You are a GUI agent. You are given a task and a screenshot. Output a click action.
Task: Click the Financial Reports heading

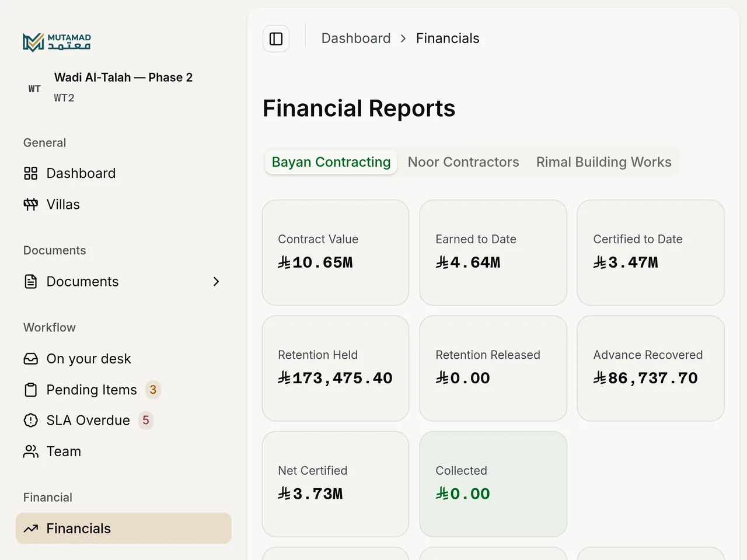coord(359,108)
